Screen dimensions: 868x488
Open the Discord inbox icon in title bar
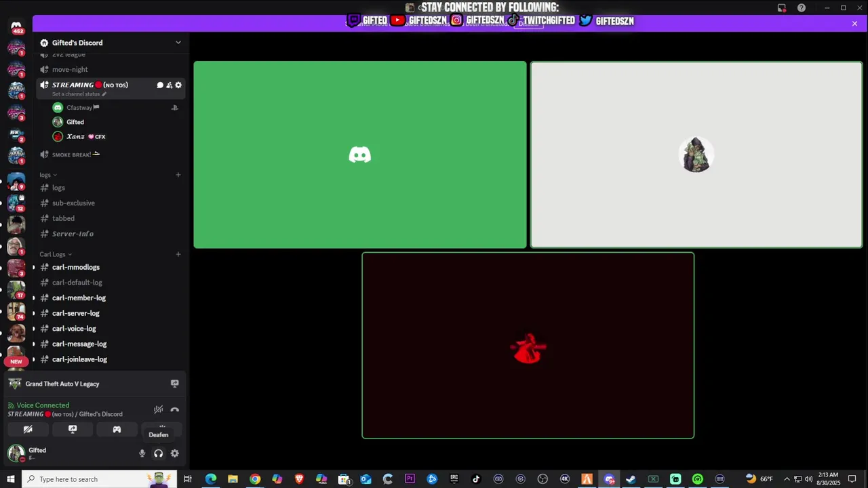click(x=782, y=8)
